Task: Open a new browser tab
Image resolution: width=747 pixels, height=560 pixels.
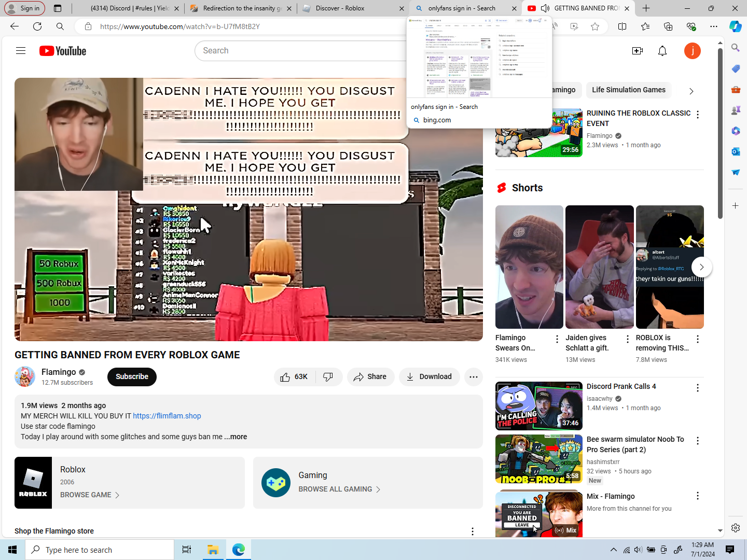Action: 646,8
